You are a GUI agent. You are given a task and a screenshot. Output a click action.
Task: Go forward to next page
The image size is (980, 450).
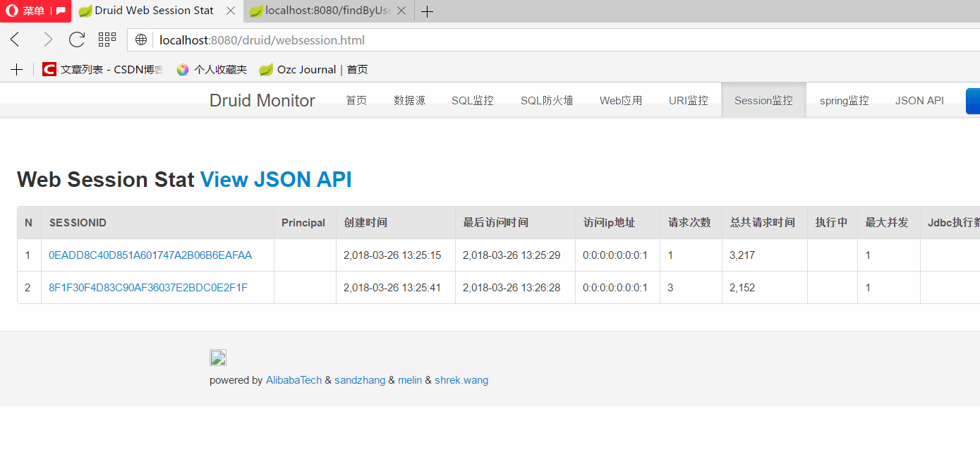(47, 39)
